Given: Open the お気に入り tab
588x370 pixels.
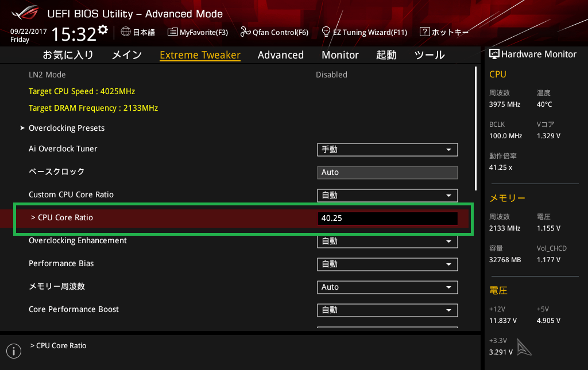Looking at the screenshot, I should coord(68,55).
